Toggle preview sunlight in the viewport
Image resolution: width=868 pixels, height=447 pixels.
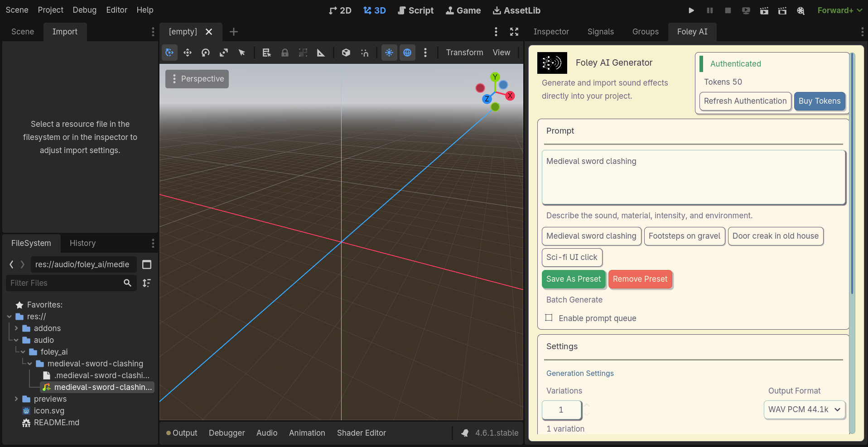click(389, 53)
